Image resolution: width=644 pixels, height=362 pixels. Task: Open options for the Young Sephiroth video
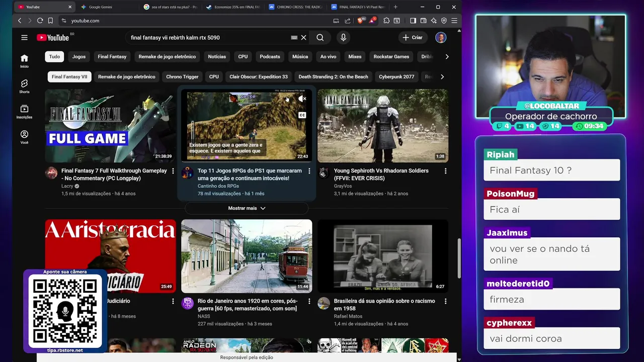click(x=445, y=171)
